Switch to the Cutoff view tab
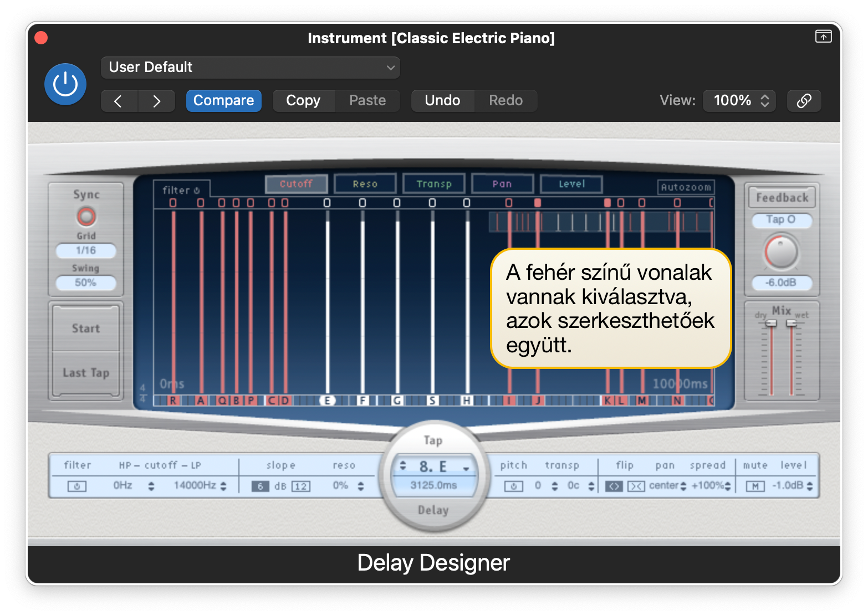This screenshot has width=868, height=616. coord(296,184)
